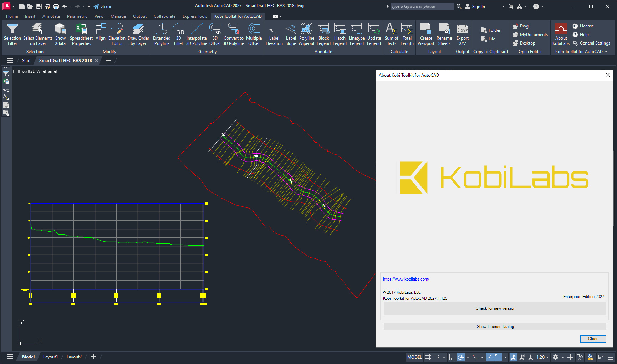Toggle Ortho mode in status bar
This screenshot has width=617, height=364.
(452, 357)
